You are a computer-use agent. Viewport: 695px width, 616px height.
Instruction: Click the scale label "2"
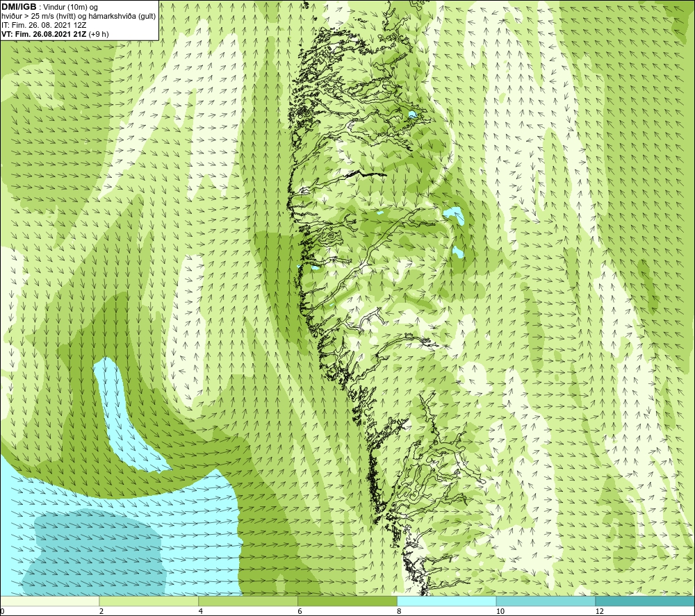101,611
